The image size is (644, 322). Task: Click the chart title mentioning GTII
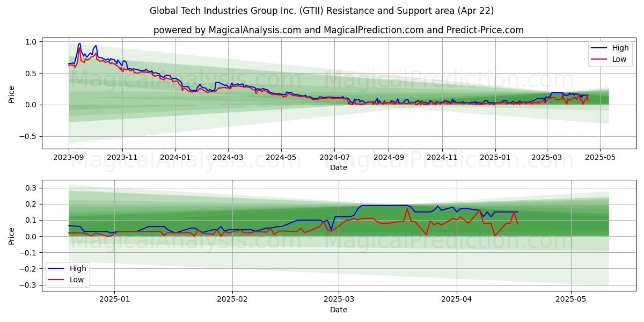tap(322, 11)
